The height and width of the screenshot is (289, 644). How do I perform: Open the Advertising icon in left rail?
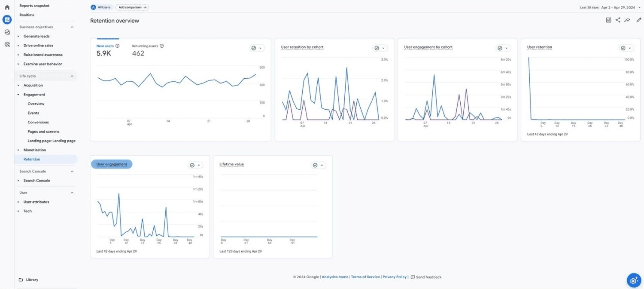(x=7, y=44)
